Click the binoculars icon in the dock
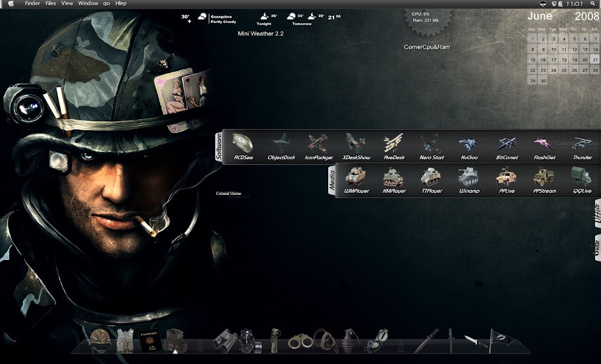Image resolution: width=601 pixels, height=364 pixels. pos(225,341)
